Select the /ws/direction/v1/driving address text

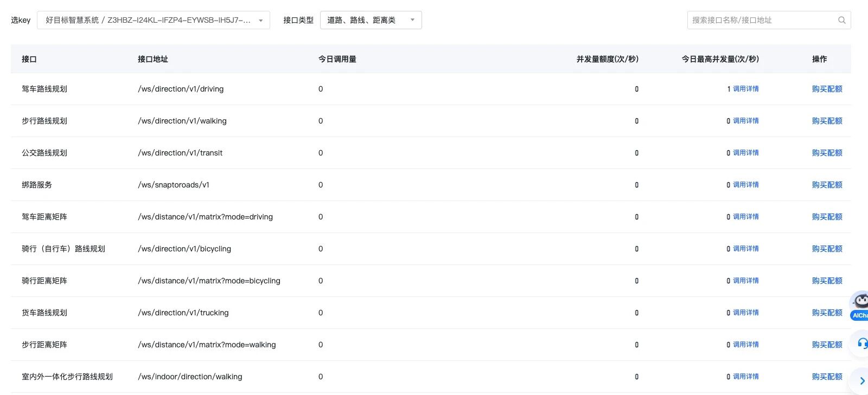pyautogui.click(x=181, y=89)
